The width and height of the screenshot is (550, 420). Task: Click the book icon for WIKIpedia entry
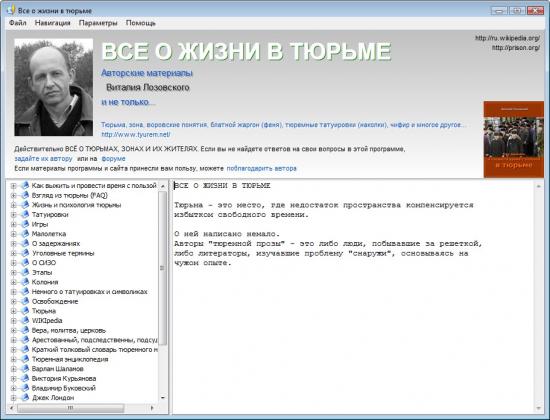click(25, 320)
